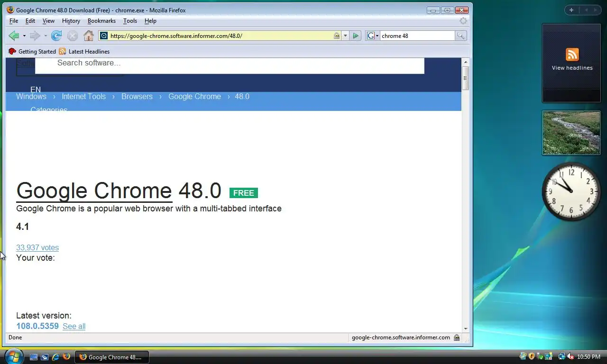Open the Tools menu

coord(130,21)
